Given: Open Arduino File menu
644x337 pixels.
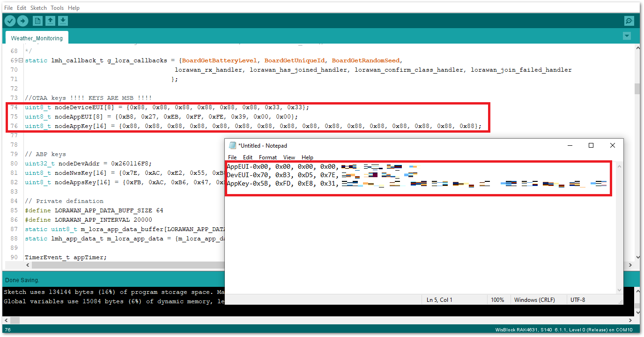Looking at the screenshot, I should (8, 8).
